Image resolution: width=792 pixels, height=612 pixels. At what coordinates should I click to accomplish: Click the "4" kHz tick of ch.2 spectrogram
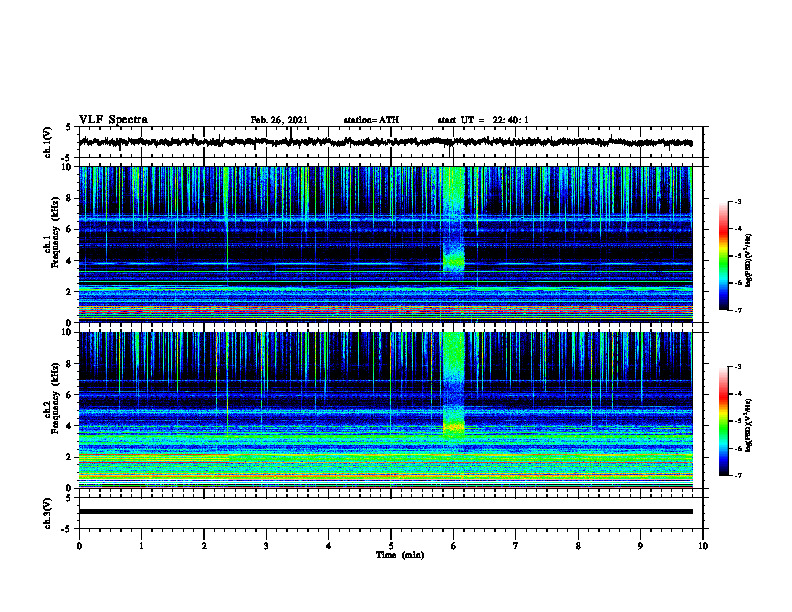[69, 426]
